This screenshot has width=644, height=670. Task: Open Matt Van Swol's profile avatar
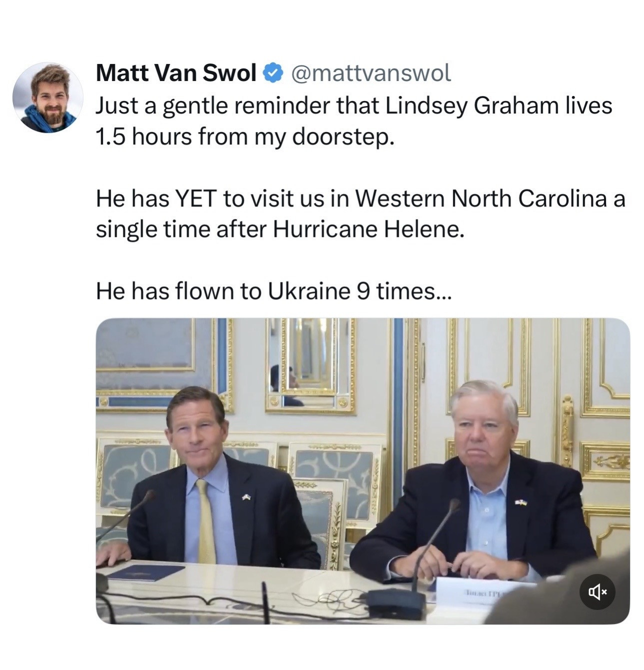click(x=47, y=97)
